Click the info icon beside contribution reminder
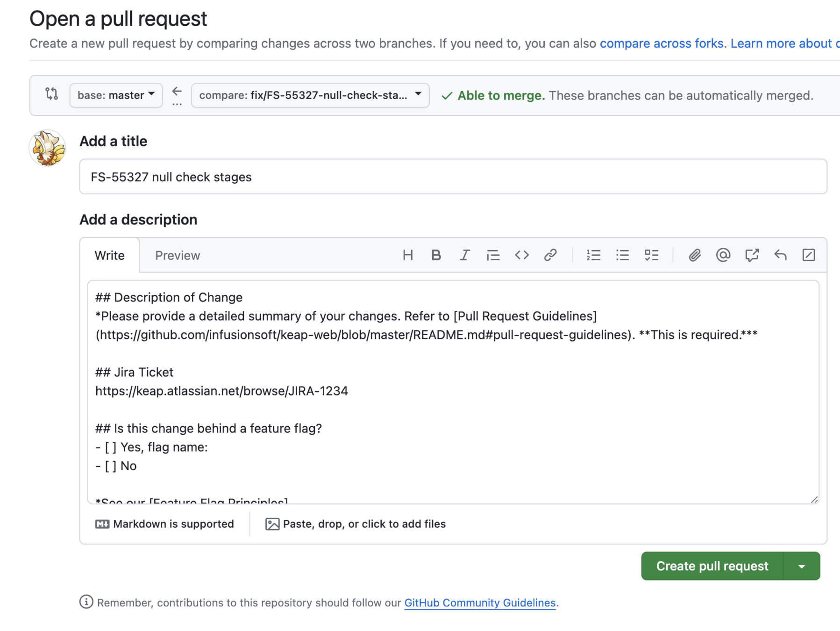 [86, 602]
